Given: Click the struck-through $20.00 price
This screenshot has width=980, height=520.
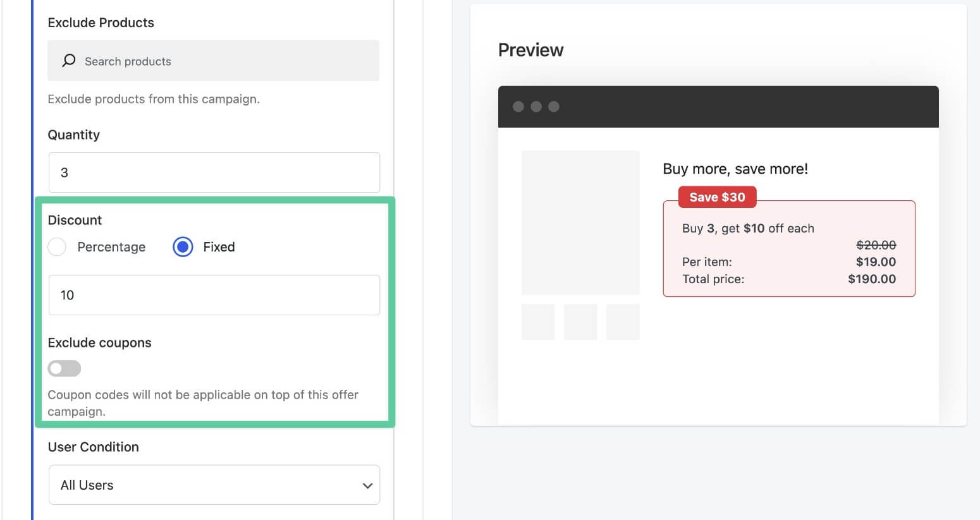Looking at the screenshot, I should coord(876,245).
